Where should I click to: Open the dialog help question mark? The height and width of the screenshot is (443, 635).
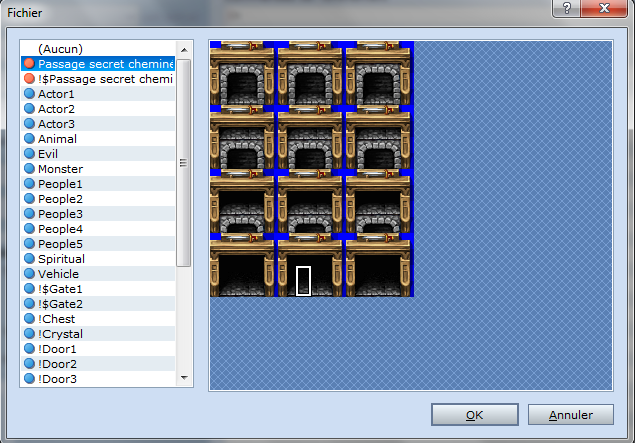pos(567,8)
